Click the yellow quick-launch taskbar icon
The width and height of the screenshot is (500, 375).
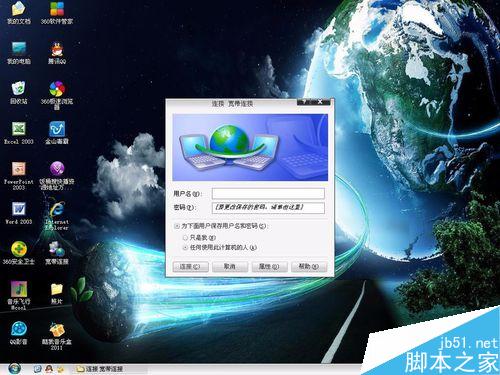[x=60, y=369]
